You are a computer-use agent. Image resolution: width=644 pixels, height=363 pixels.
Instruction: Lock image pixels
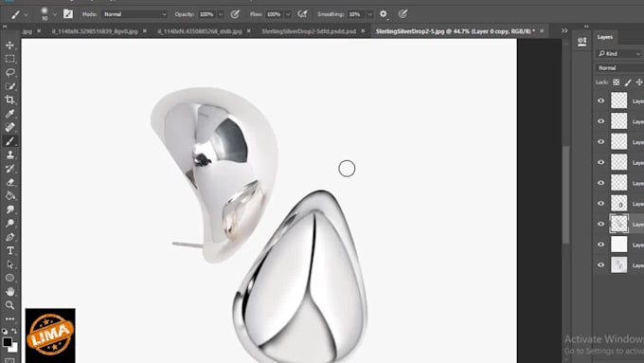(x=628, y=82)
